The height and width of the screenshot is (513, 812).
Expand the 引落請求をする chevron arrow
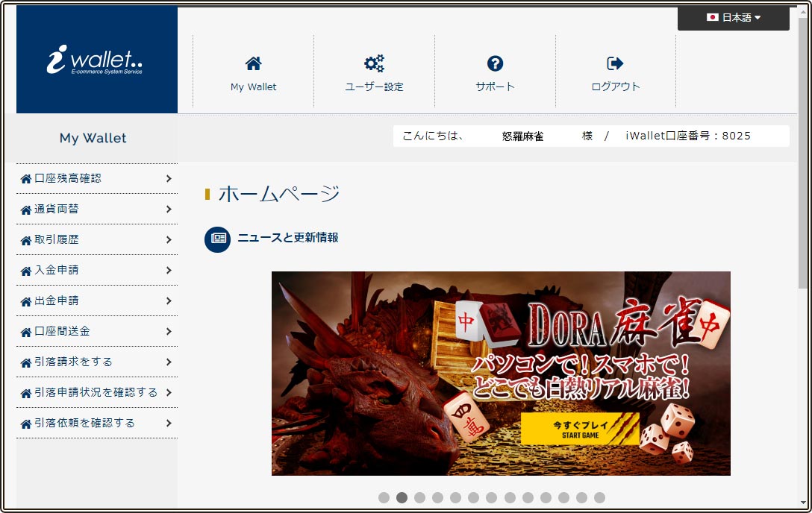point(169,362)
